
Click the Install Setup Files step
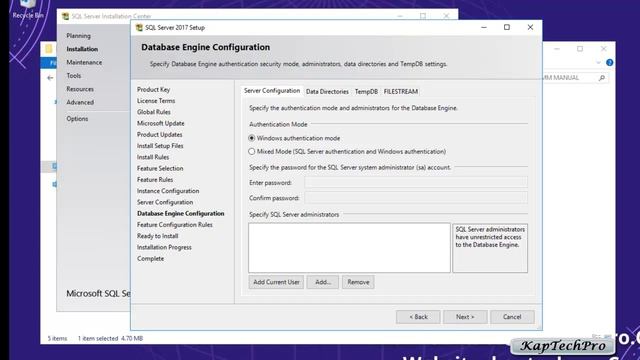point(160,146)
